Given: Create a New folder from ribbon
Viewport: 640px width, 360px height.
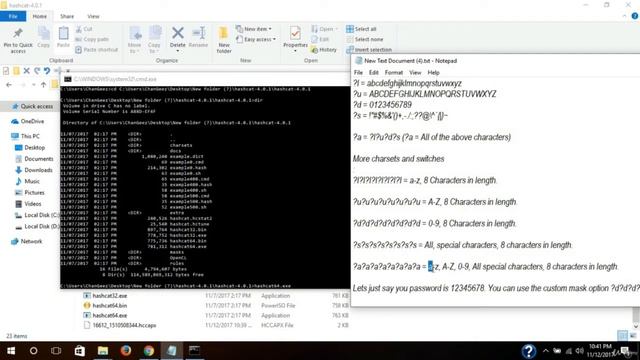Looking at the screenshot, I should pyautogui.click(x=224, y=40).
